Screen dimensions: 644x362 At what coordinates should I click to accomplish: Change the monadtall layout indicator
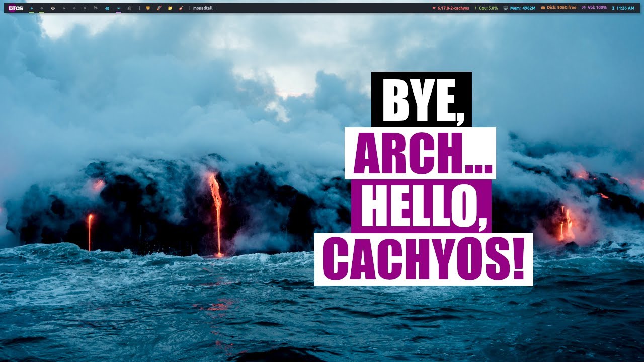coord(203,8)
